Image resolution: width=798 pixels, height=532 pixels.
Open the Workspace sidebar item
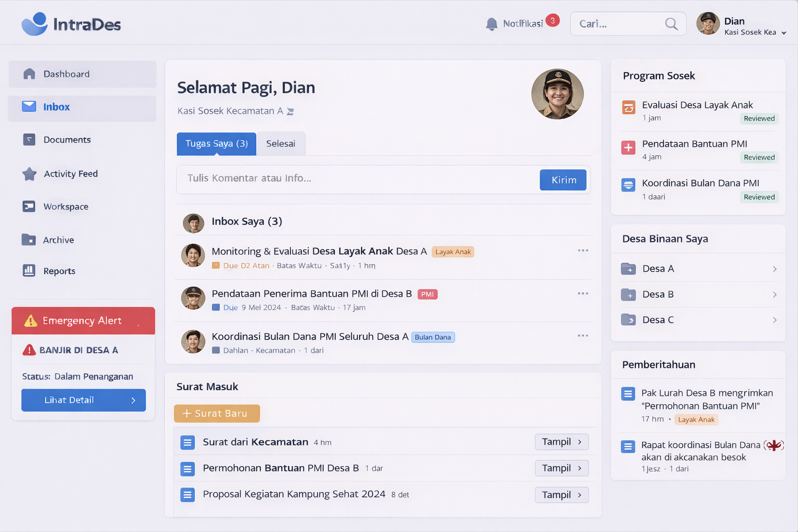click(x=66, y=207)
